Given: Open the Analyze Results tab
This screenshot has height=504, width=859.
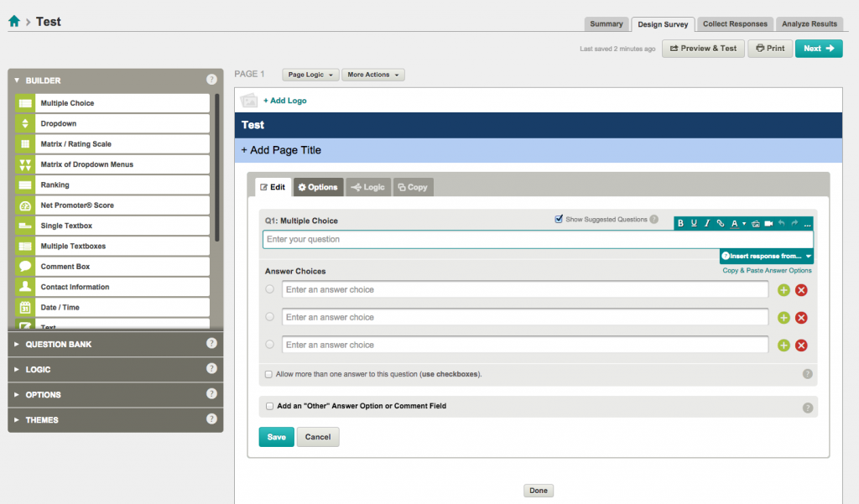Looking at the screenshot, I should [809, 23].
